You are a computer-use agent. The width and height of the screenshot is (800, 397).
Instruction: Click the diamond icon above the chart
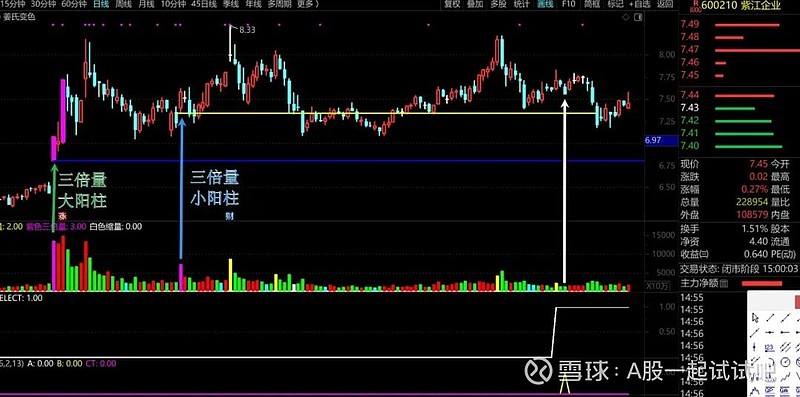pos(626,17)
